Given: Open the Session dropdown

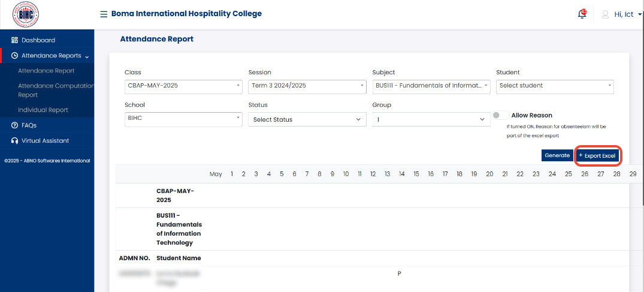Looking at the screenshot, I should [x=307, y=86].
